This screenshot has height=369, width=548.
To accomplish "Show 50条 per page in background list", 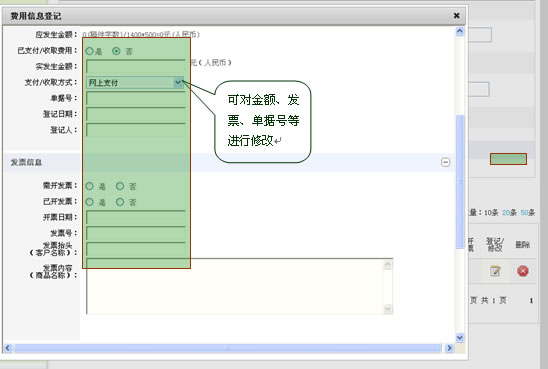I will (528, 212).
